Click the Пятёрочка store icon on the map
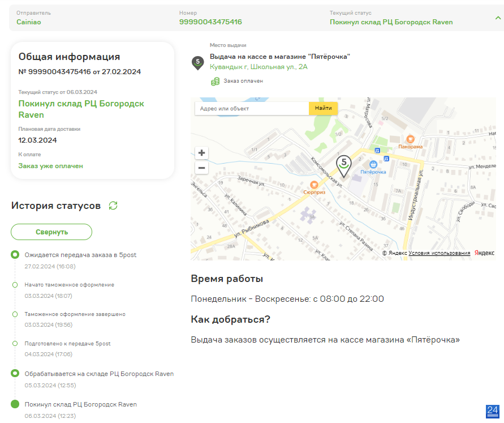Viewport: 504px width, 423px height. coord(373,165)
